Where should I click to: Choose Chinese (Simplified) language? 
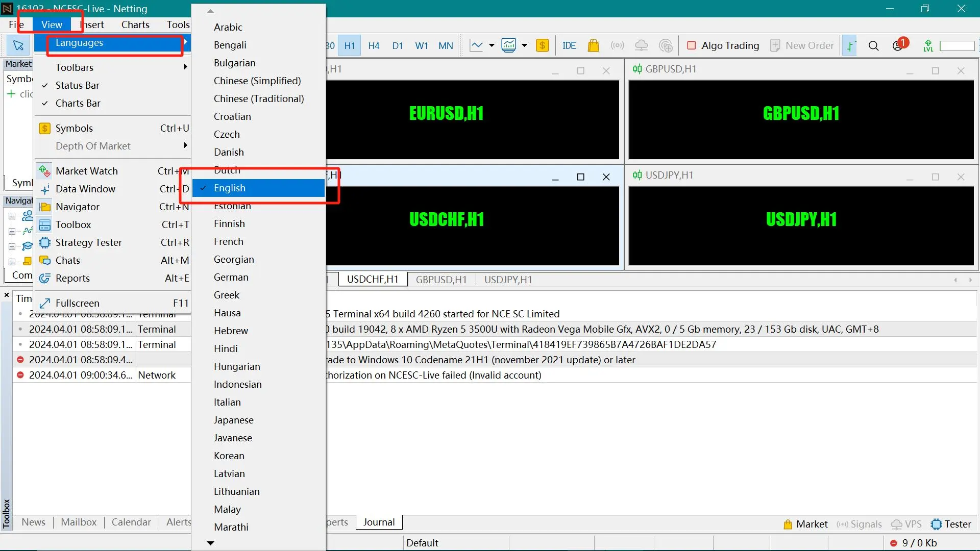[259, 81]
